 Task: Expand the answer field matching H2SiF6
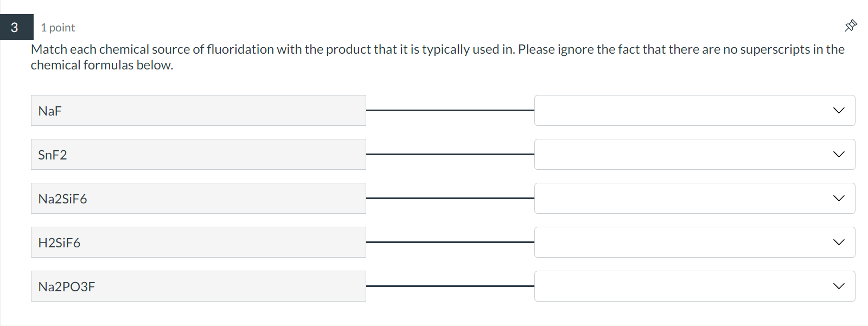(684, 242)
